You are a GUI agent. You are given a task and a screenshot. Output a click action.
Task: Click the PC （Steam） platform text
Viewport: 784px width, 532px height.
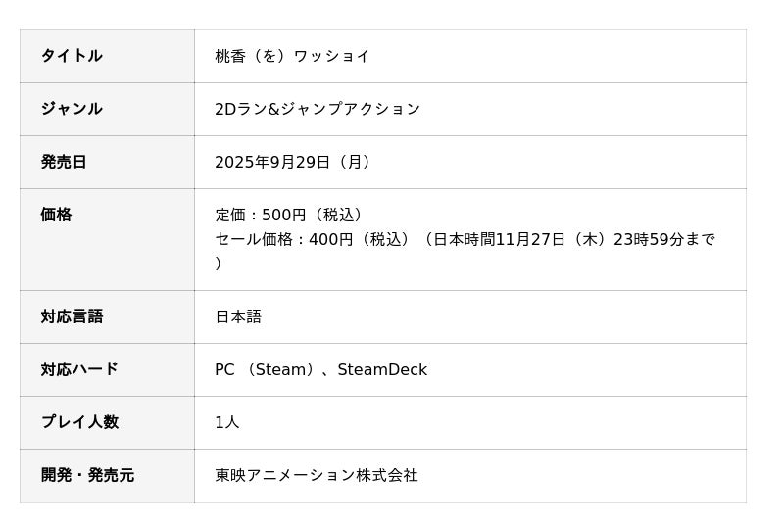pos(265,369)
